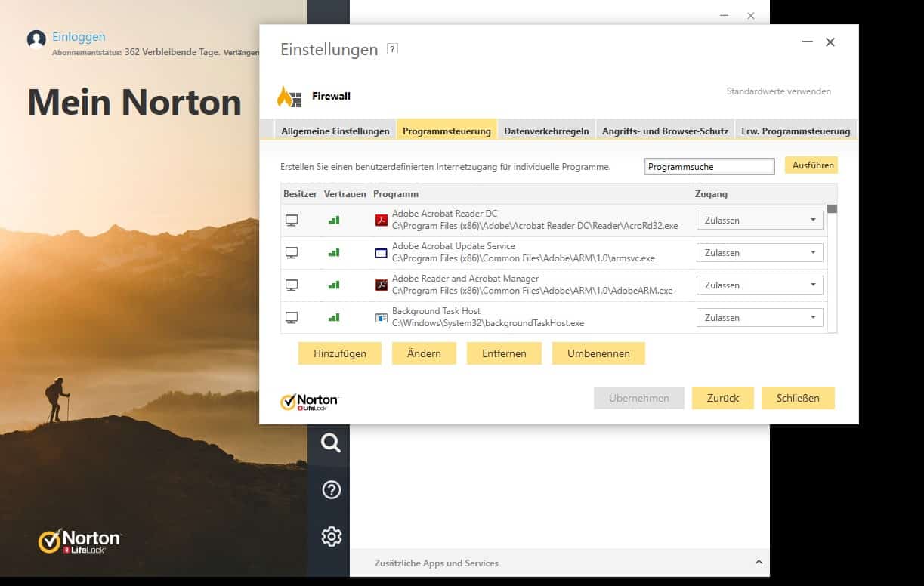
Task: Open Zugang dropdown for Adobe Reader and Acrobat Manager
Action: 759,285
